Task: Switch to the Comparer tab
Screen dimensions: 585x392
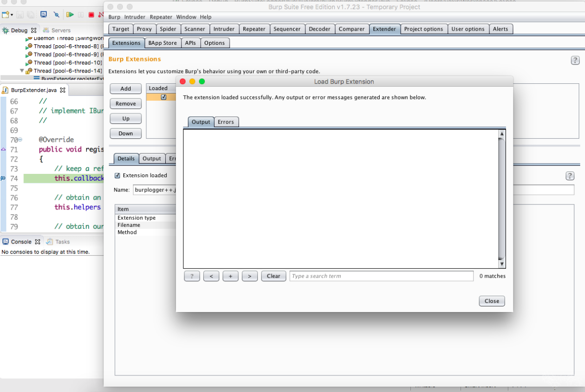Action: [x=351, y=29]
